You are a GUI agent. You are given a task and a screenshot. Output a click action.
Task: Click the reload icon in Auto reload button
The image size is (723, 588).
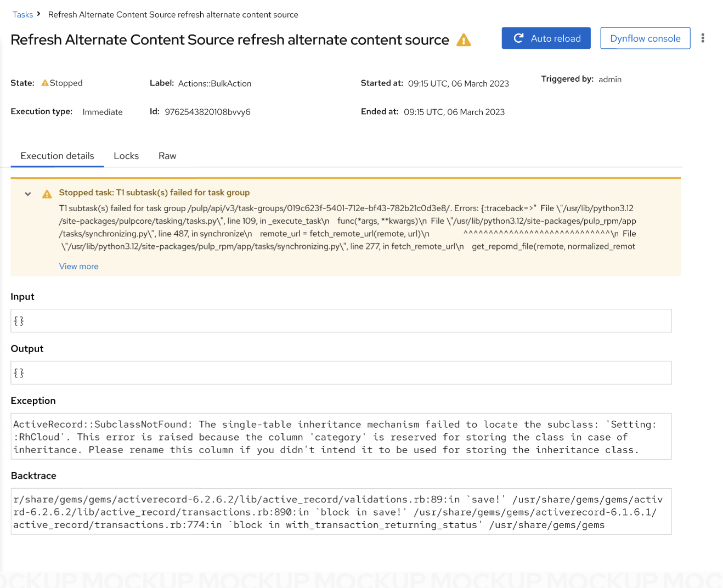click(x=518, y=38)
